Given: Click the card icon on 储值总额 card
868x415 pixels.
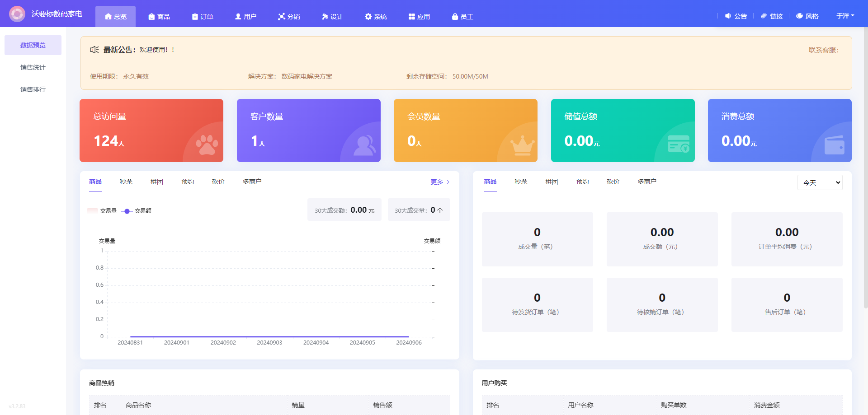Looking at the screenshot, I should (679, 144).
